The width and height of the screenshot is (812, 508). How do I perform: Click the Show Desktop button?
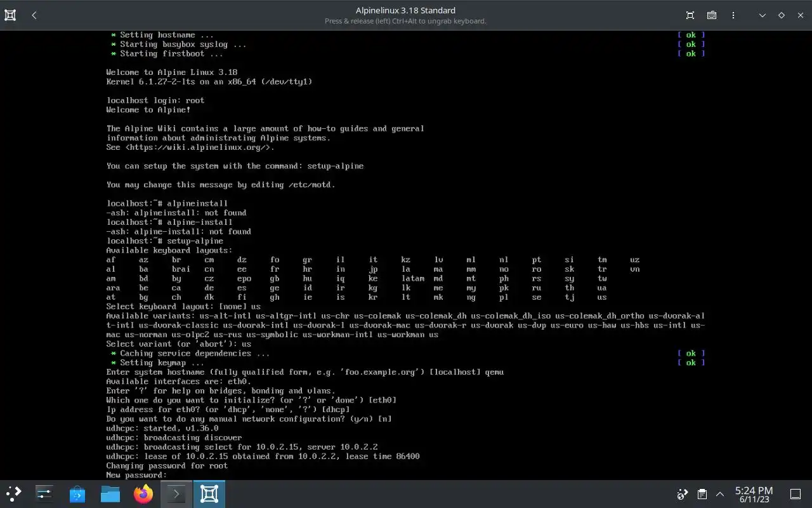pyautogui.click(x=795, y=494)
